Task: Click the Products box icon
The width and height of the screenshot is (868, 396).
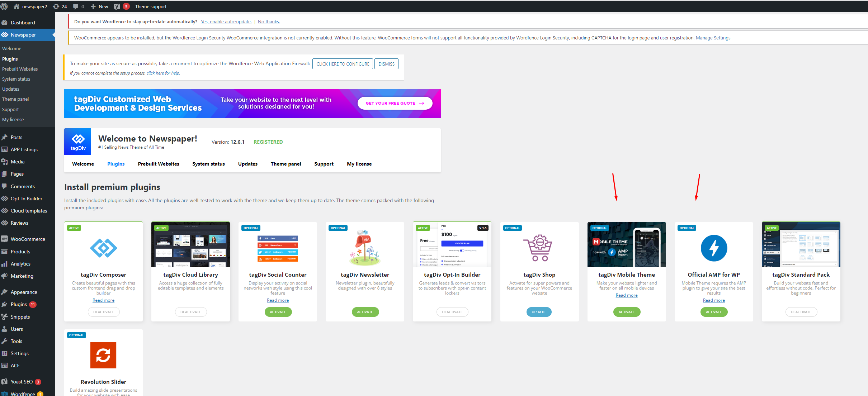Action: pos(4,252)
